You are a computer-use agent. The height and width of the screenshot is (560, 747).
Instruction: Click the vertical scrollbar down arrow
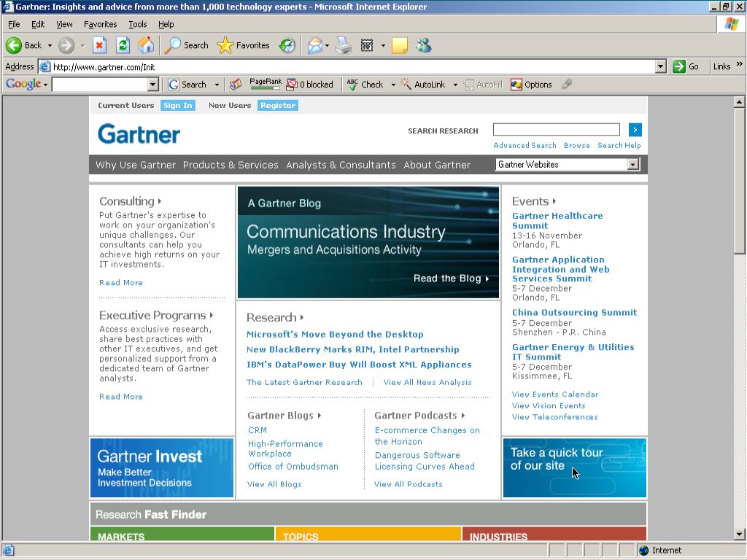point(740,534)
